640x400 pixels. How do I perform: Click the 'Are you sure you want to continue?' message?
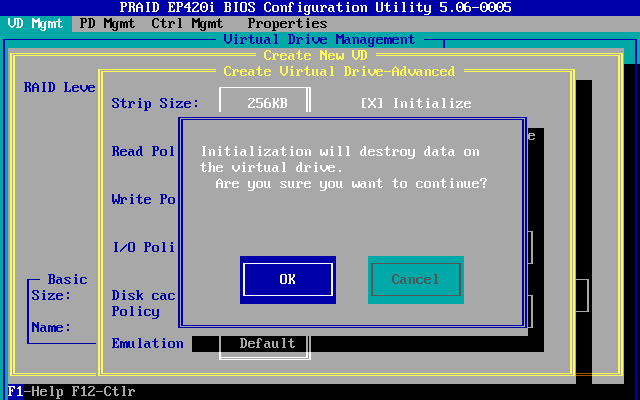[351, 183]
